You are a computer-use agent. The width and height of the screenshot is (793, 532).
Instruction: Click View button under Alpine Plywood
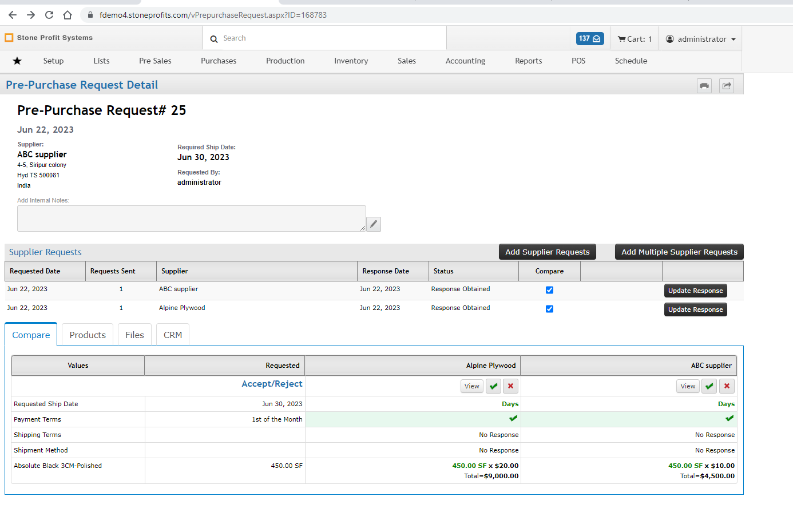coord(472,386)
